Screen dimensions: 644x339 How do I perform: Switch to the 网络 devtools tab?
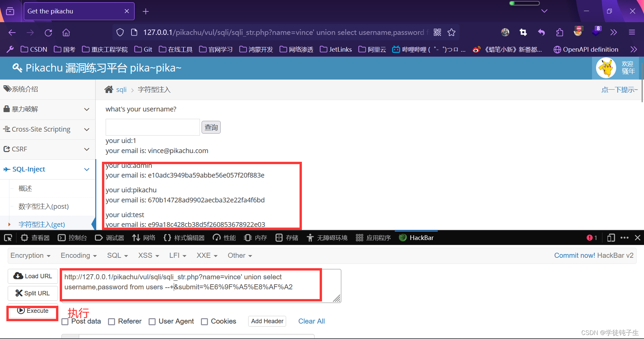coord(144,238)
